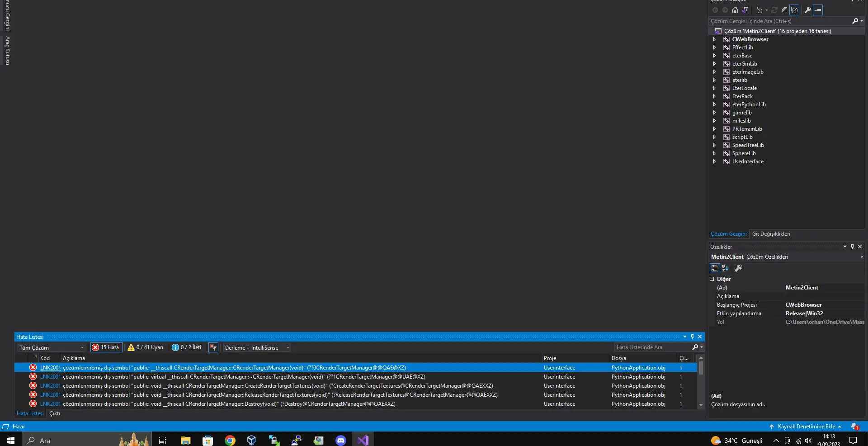Open Araç Kutusu side tab
The image size is (868, 446).
click(x=7, y=51)
